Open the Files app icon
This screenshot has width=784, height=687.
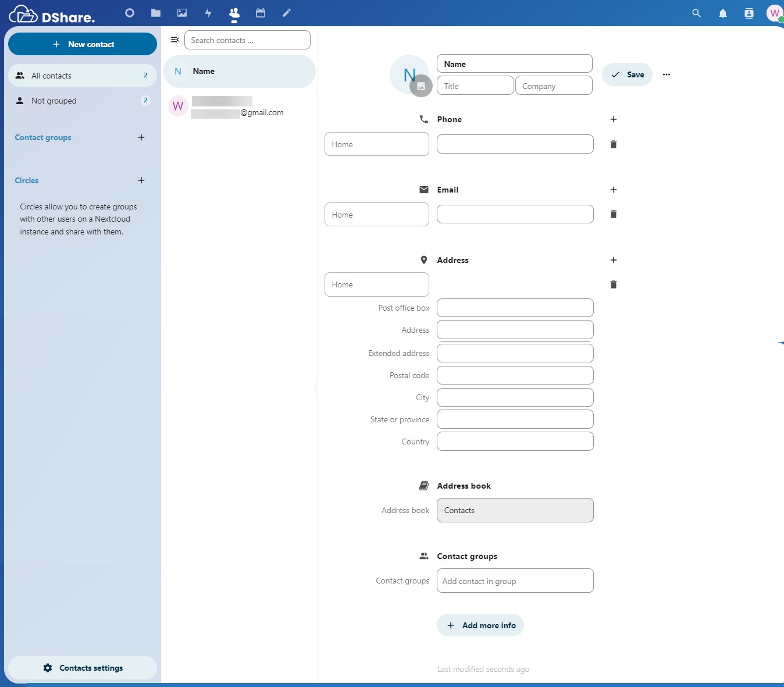(156, 13)
